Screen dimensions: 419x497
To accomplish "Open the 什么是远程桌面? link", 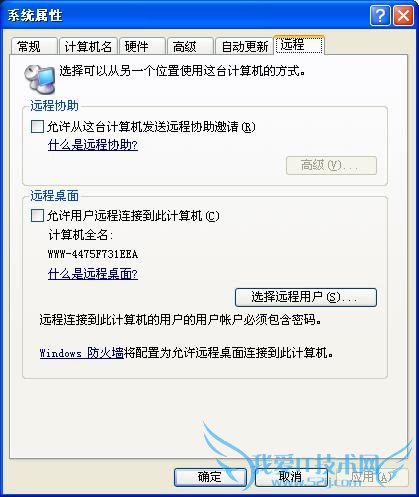I will pyautogui.click(x=93, y=274).
